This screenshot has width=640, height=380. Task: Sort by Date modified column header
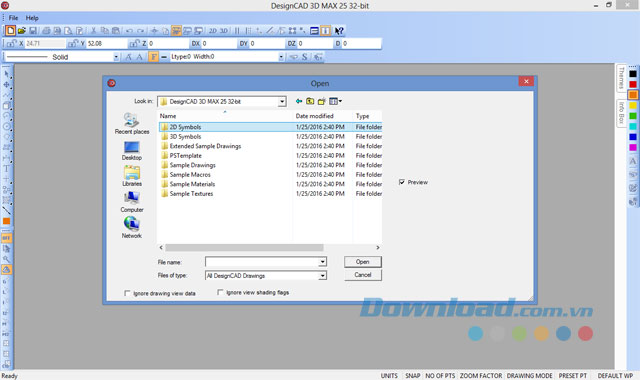pyautogui.click(x=322, y=116)
